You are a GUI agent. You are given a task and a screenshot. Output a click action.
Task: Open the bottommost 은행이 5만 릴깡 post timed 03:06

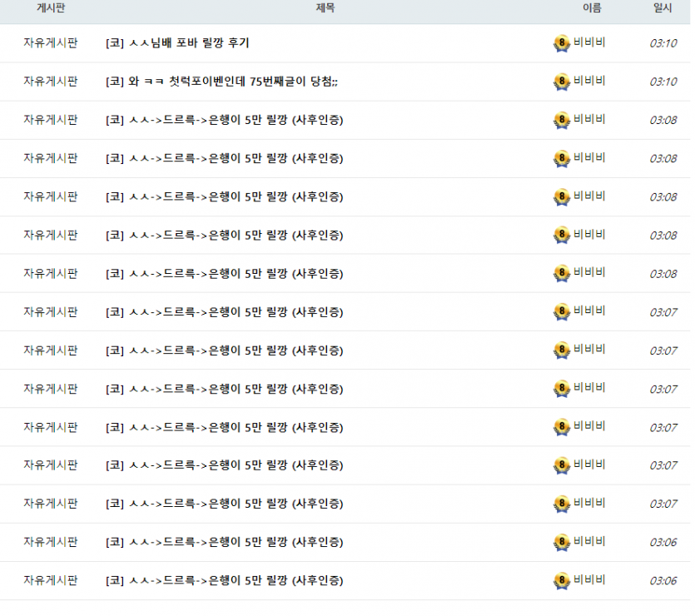(x=224, y=580)
